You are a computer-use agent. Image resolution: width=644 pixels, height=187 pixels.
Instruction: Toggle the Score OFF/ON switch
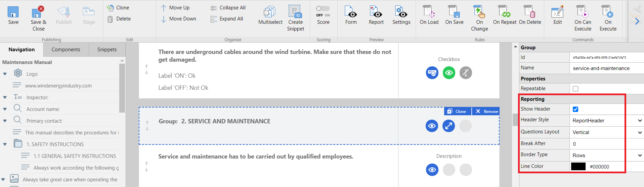323,9
